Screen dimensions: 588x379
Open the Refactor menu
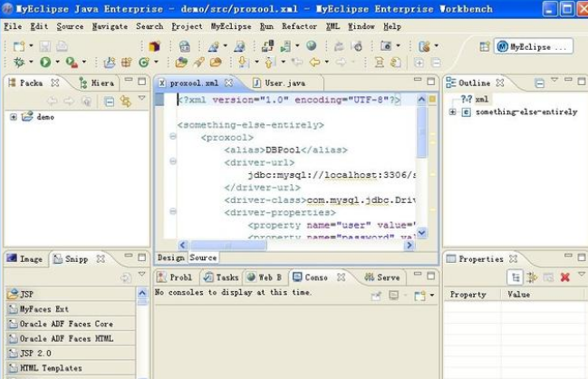299,26
